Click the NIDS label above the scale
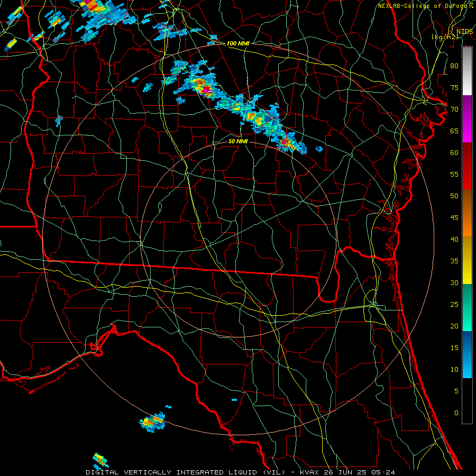 [x=464, y=31]
